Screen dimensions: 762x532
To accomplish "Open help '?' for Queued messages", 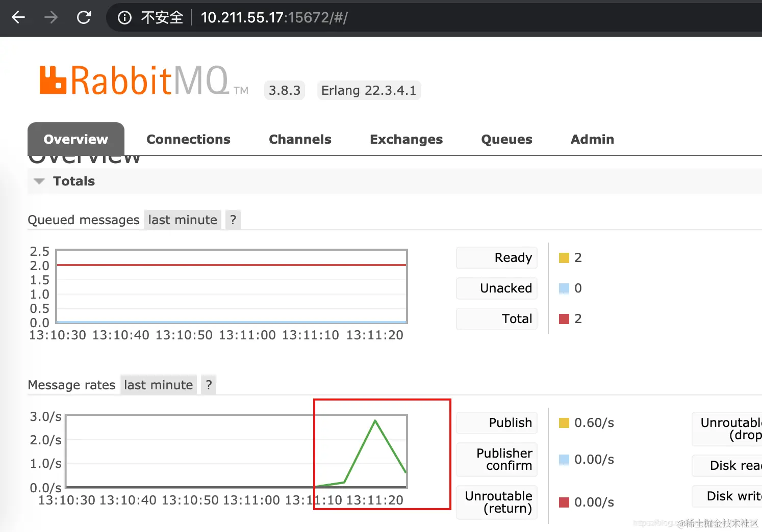I will [233, 220].
